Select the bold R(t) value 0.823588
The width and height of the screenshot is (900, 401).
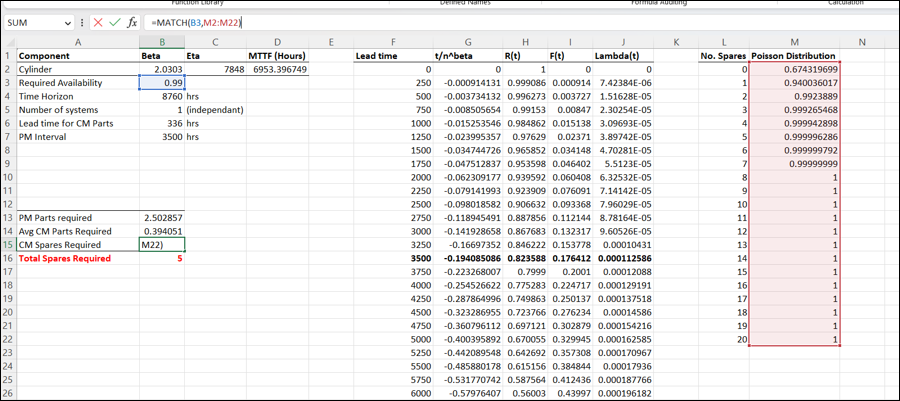525,259
